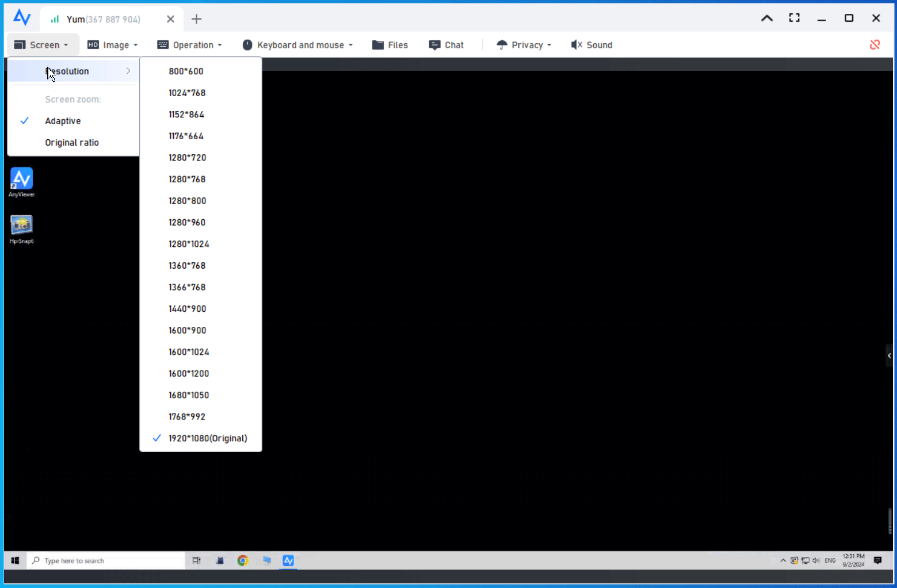Open the Chat panel
This screenshot has width=897, height=588.
click(x=446, y=45)
